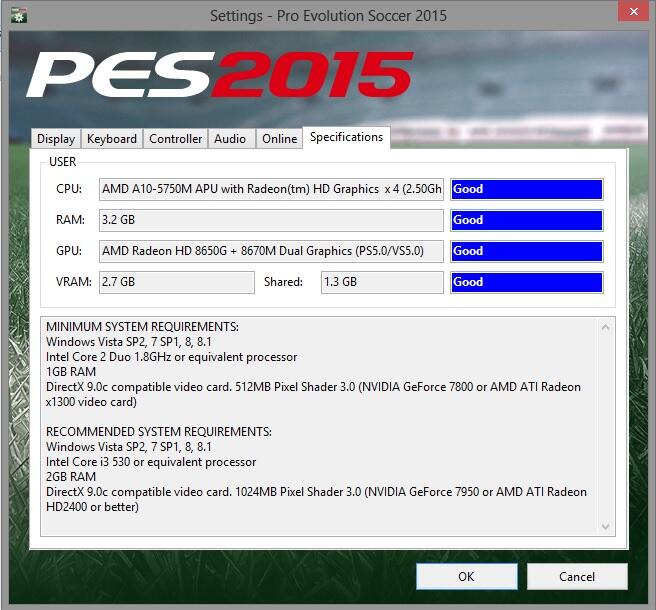Select the Controller tab
This screenshot has height=610, width=656.
click(x=175, y=138)
